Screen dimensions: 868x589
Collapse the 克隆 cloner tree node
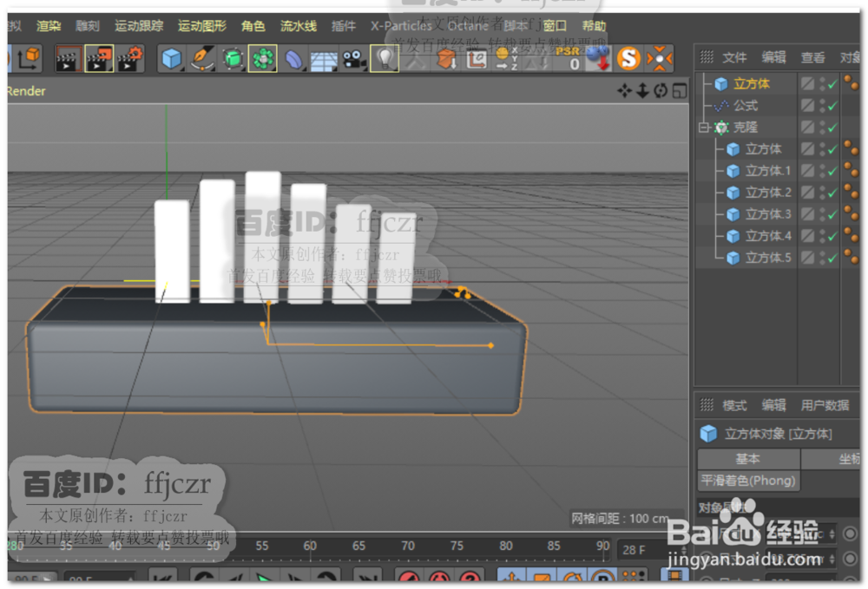(704, 128)
